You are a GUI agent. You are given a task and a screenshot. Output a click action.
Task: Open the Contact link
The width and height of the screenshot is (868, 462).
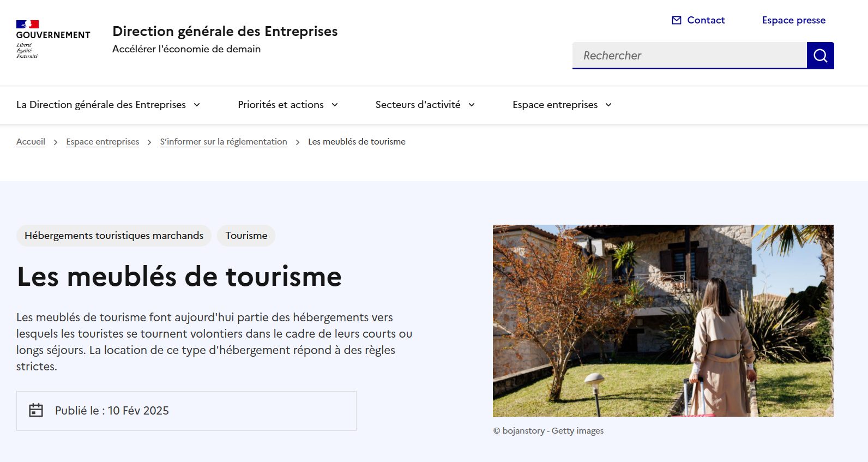(x=705, y=20)
